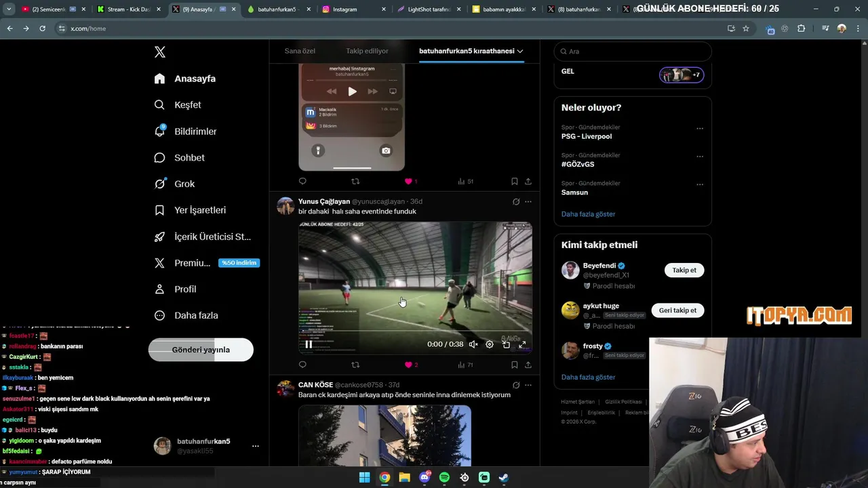Open options for Samsun trend

700,184
